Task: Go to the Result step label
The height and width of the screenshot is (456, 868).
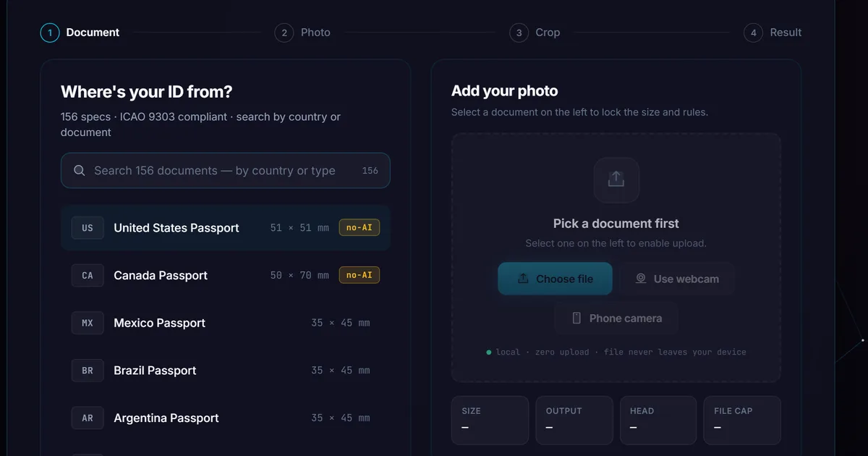Action: coord(786,33)
